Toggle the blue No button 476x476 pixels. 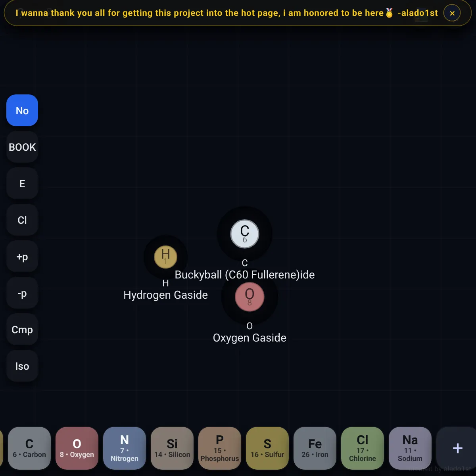point(22,110)
